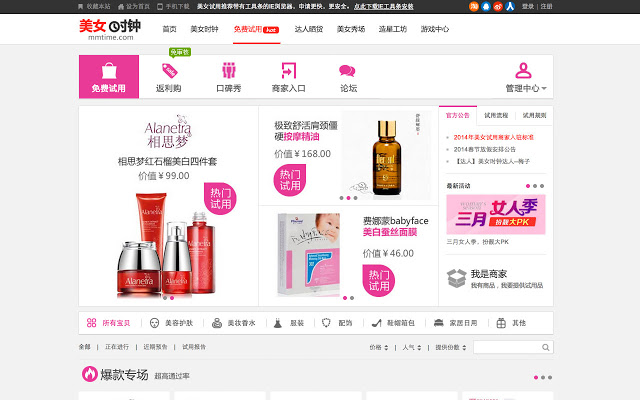Go to 首页 in main navigation
640x400 pixels.
click(169, 29)
